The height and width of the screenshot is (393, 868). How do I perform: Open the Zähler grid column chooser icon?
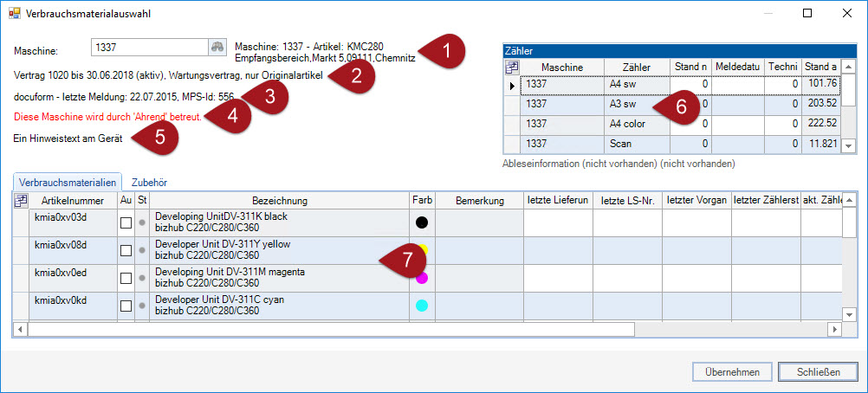point(512,67)
